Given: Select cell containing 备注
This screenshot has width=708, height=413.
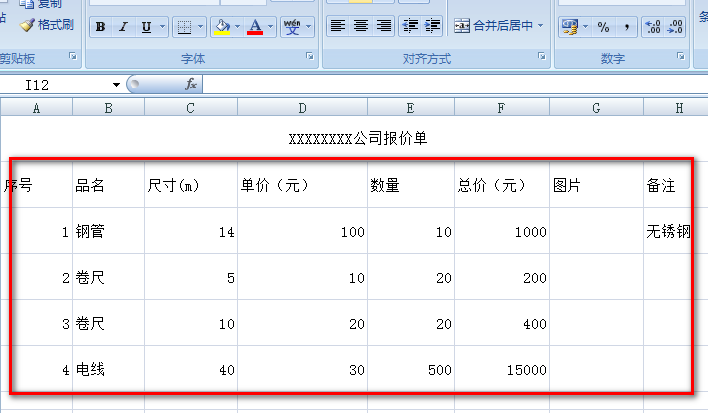Looking at the screenshot, I should 675,185.
